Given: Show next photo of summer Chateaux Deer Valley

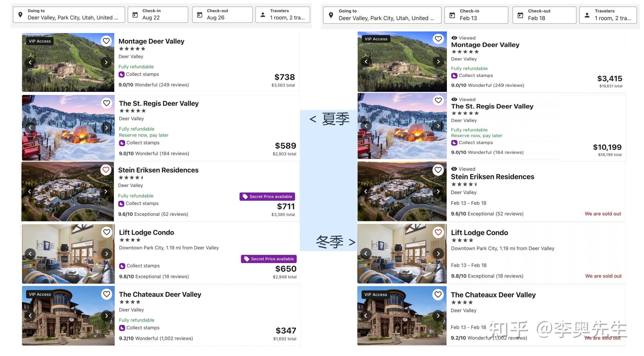Looking at the screenshot, I should point(106,316).
